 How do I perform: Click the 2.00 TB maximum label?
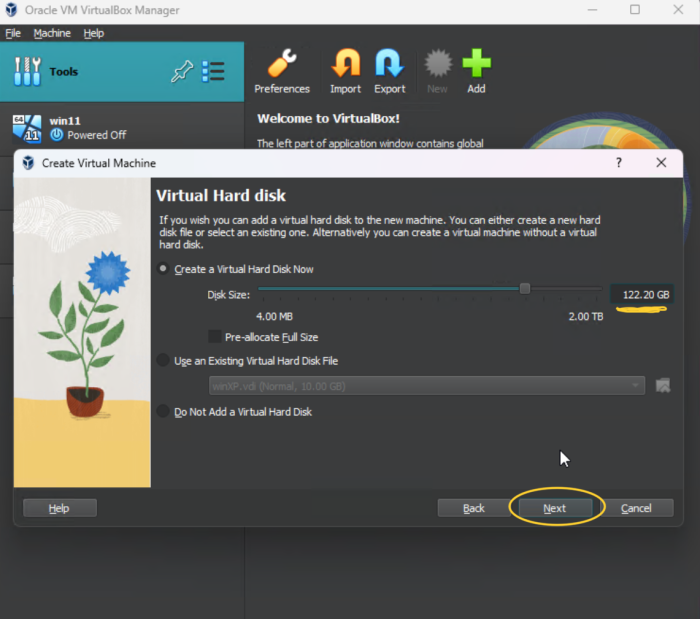point(586,316)
